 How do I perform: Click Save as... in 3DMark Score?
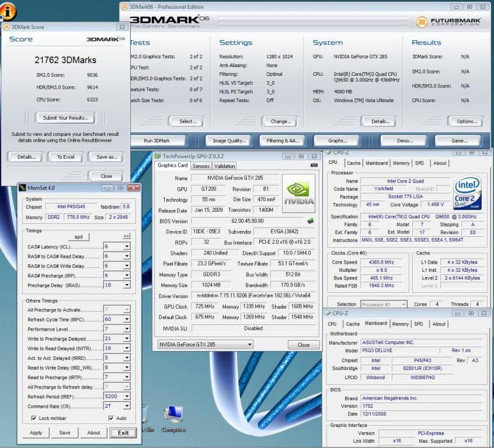pos(106,157)
